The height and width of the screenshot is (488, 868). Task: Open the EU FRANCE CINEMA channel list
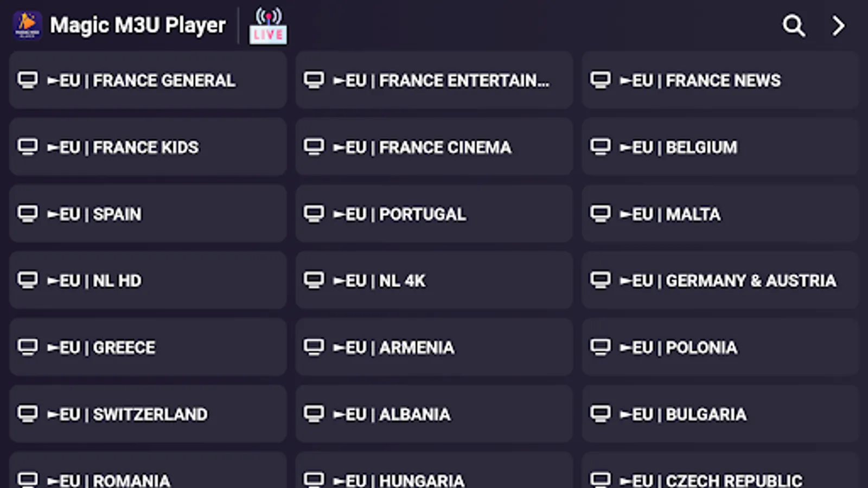433,146
